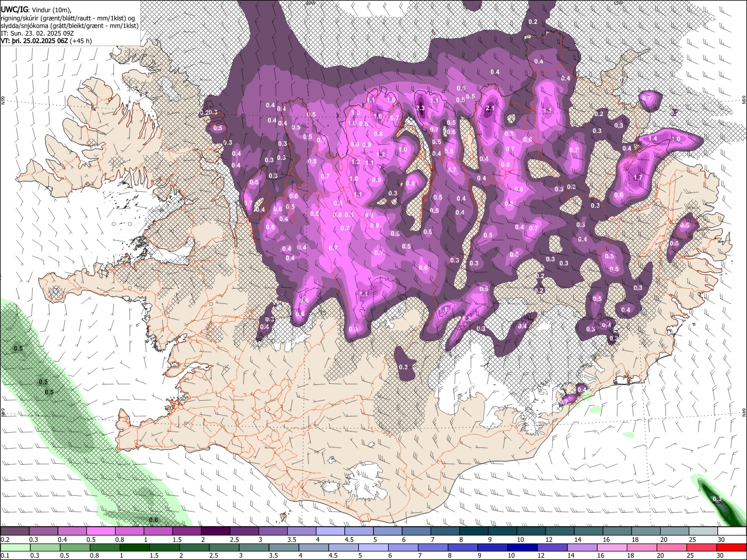The image size is (747, 560).
Task: Click the '1.4' snowfall value in the northeast
Action: (x=653, y=139)
